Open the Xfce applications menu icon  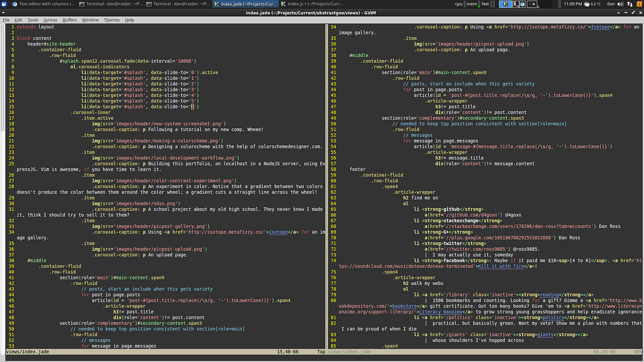pyautogui.click(x=5, y=4)
